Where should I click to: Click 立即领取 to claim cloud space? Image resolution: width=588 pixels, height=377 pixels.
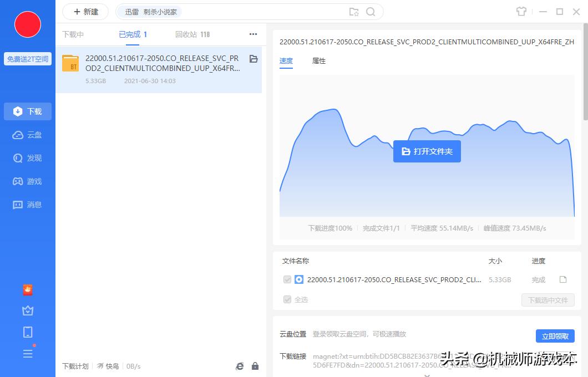click(x=555, y=335)
